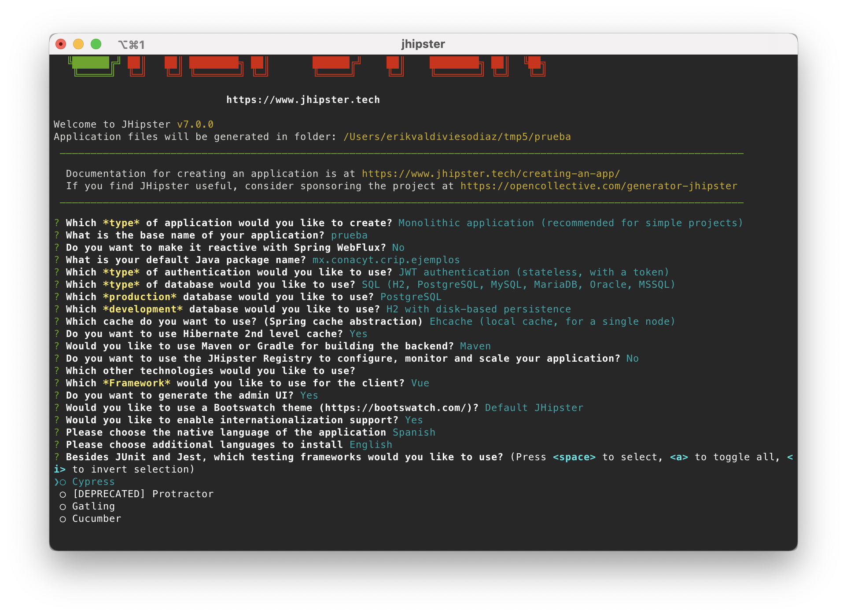Click the green JHipster ASCII logo block
Screen dimensions: 847x616
[94, 66]
